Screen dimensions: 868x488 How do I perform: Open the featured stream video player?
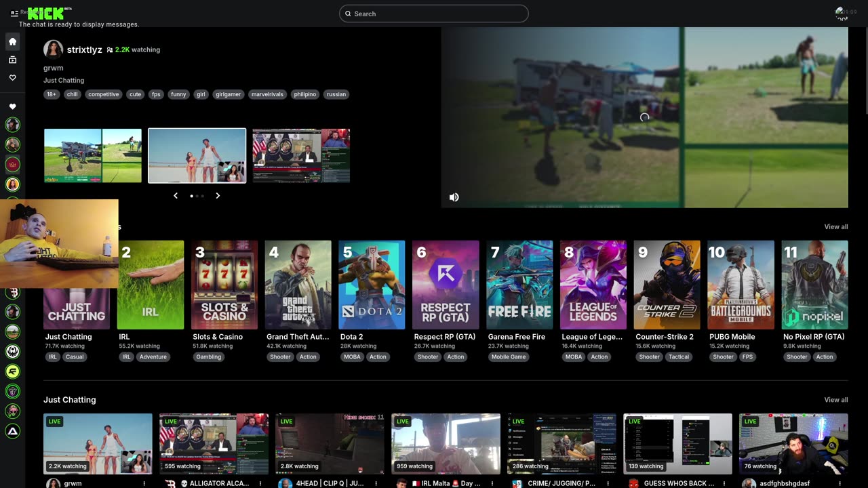[645, 117]
